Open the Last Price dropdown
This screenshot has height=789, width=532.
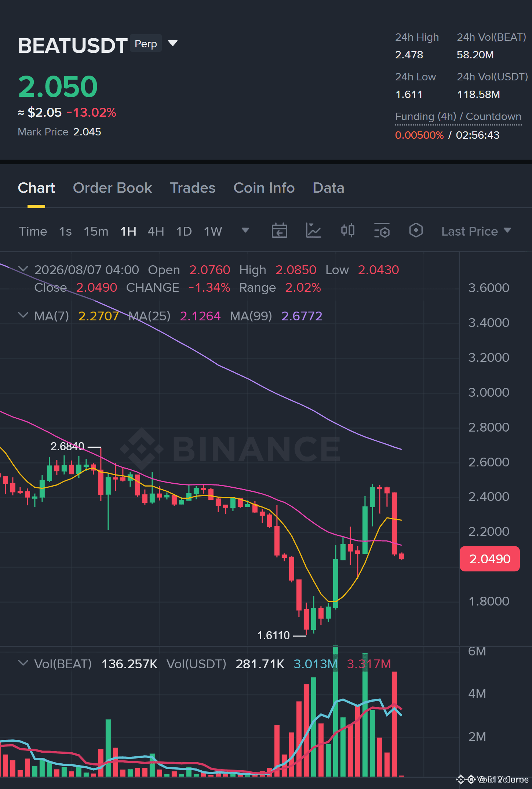click(476, 231)
